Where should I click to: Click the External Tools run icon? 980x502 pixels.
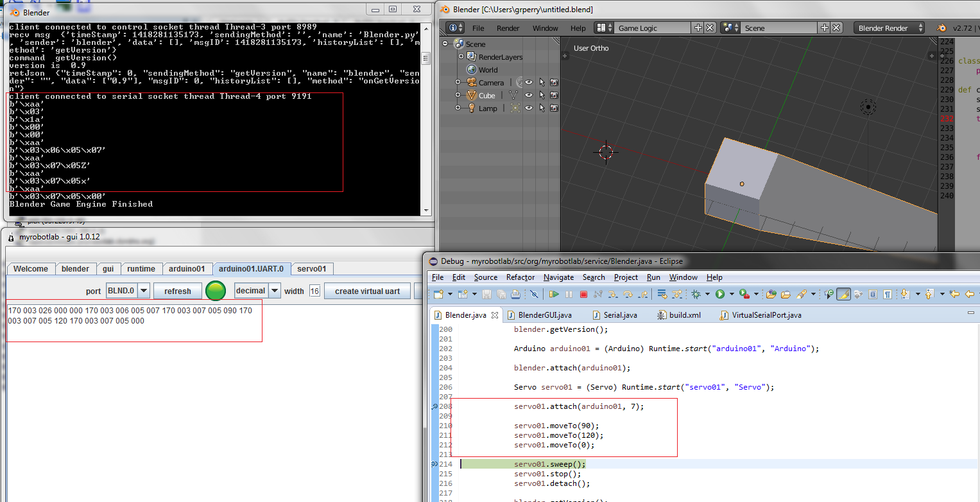click(744, 294)
